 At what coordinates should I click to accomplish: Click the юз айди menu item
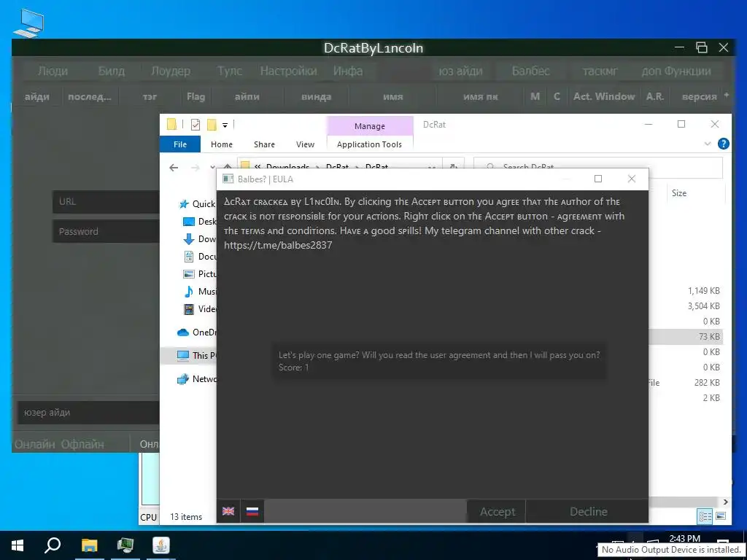pos(460,71)
